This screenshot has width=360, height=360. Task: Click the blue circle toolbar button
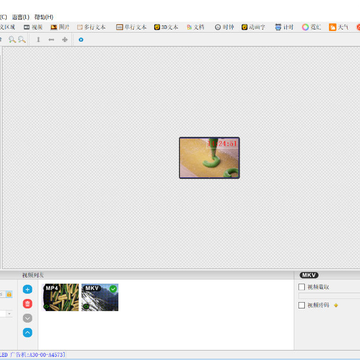tap(81, 40)
